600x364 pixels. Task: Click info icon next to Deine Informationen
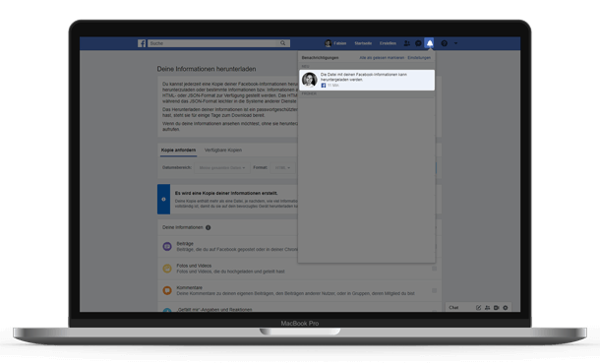209,227
